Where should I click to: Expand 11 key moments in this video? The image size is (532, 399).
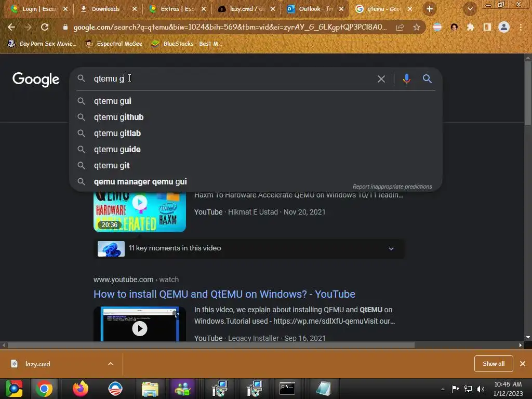click(249, 249)
